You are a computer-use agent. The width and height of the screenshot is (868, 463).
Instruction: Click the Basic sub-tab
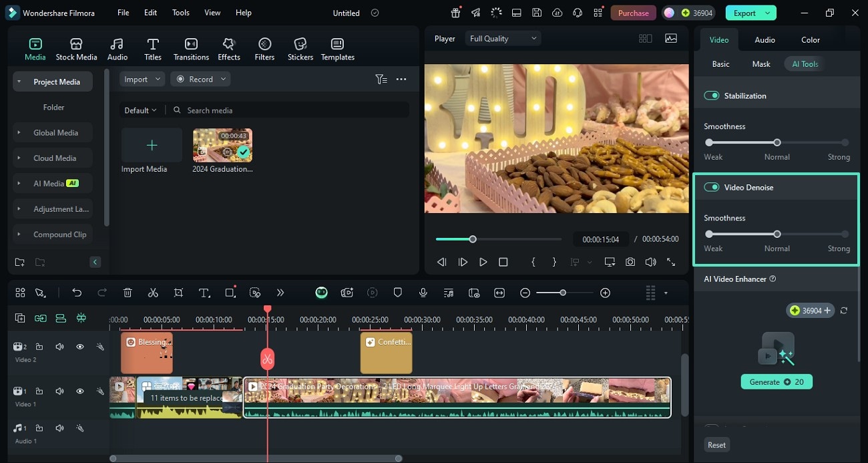(x=721, y=64)
